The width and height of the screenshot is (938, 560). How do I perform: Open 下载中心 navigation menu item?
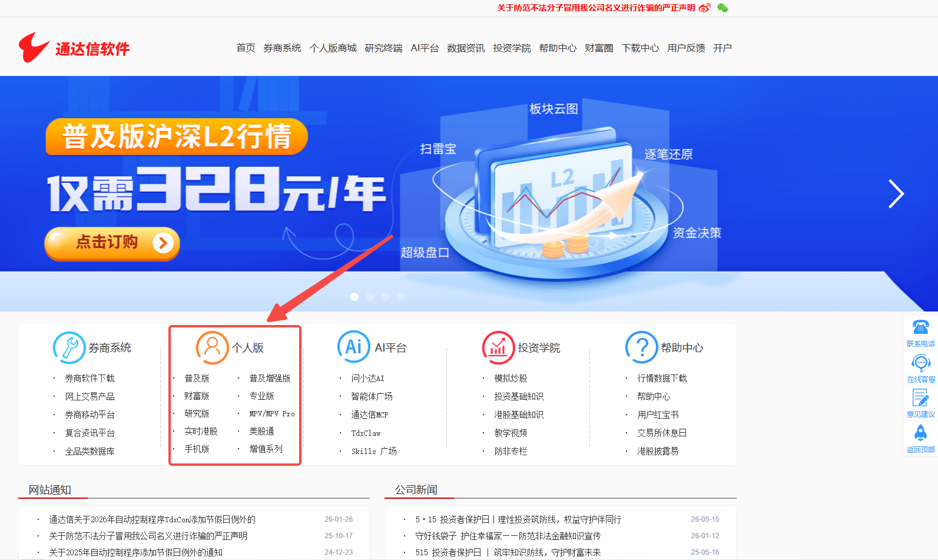tap(640, 48)
